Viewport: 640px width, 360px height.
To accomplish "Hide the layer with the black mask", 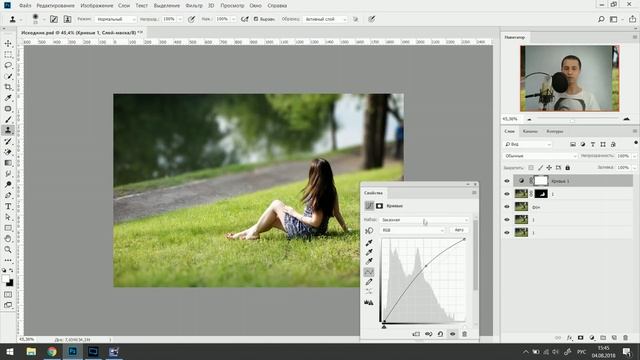I will (507, 194).
